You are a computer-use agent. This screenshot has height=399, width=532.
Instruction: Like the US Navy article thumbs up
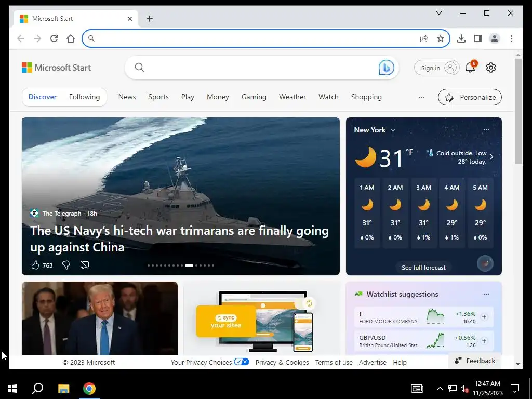tap(35, 265)
